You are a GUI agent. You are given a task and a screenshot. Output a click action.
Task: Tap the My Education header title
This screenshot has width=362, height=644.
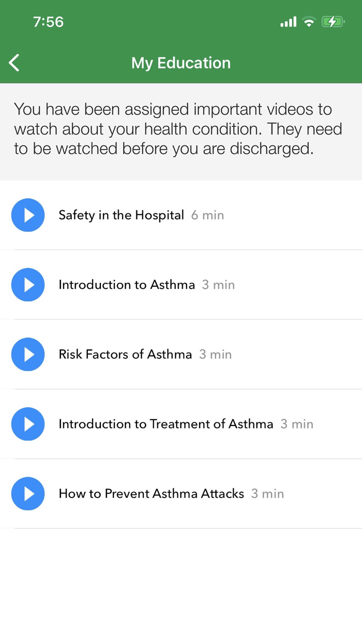181,62
